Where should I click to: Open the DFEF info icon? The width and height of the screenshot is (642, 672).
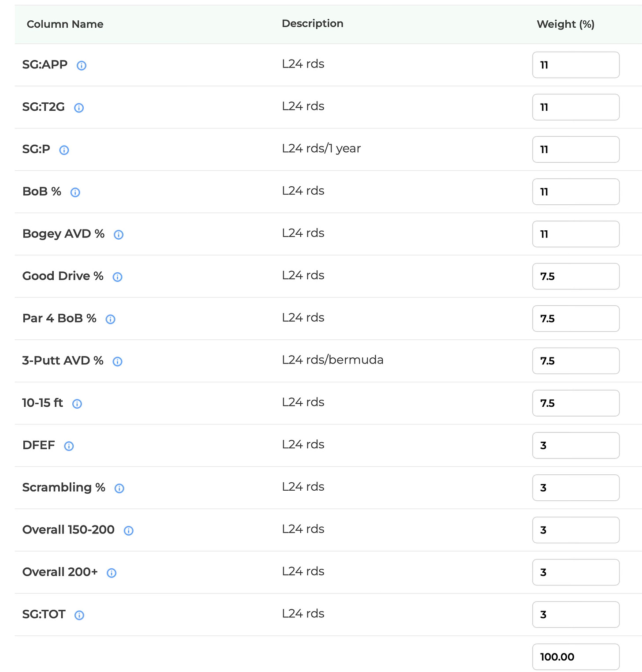click(69, 446)
